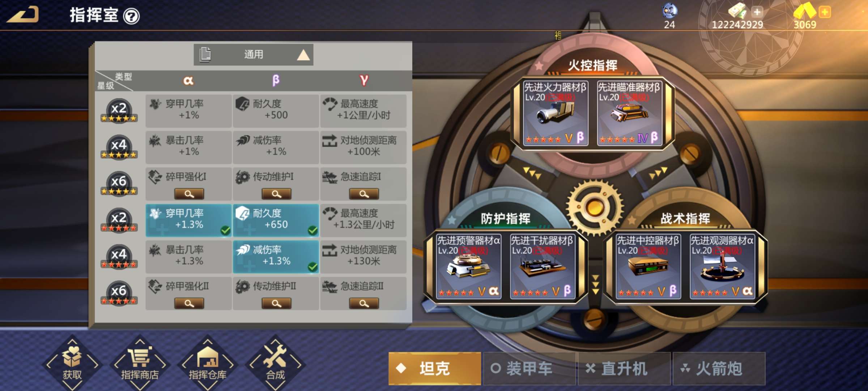Toggle the checked 耐久度 +650 cell
The height and width of the screenshot is (391, 868).
pyautogui.click(x=276, y=220)
